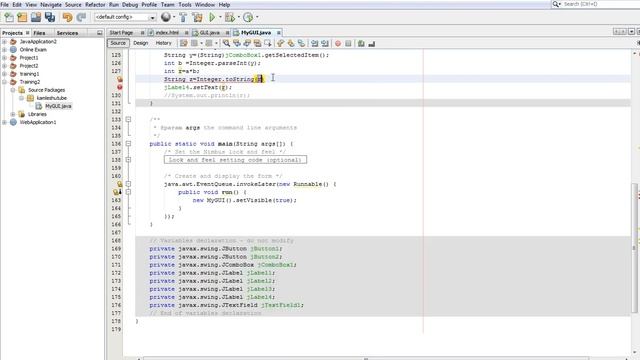Click the hint bulb on line 128
Image resolution: width=640 pixels, height=360 pixels.
(120, 79)
